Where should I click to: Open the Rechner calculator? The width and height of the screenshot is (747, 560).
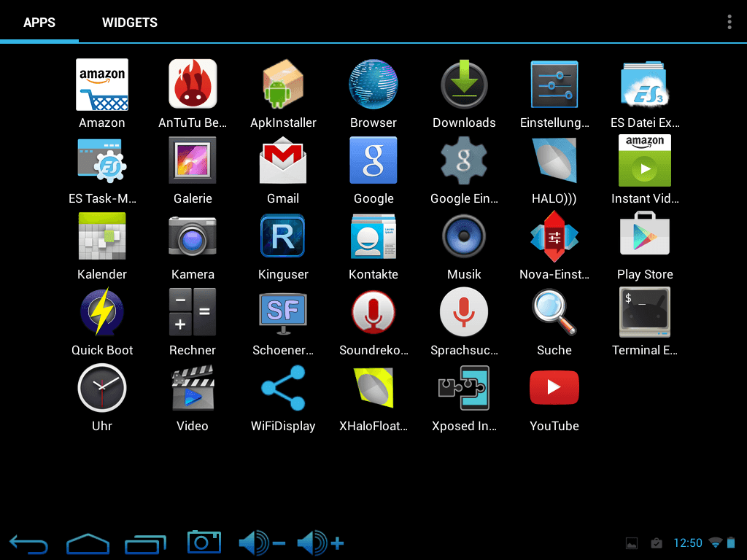193,312
